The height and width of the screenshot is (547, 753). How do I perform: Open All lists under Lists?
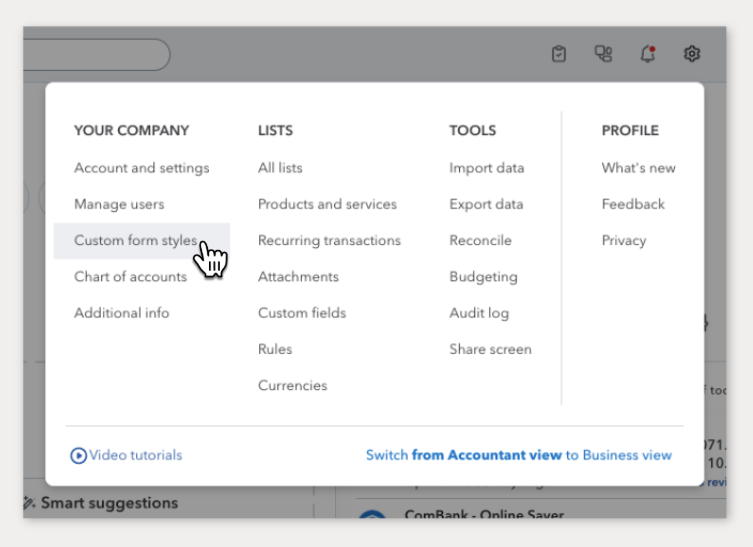(280, 168)
